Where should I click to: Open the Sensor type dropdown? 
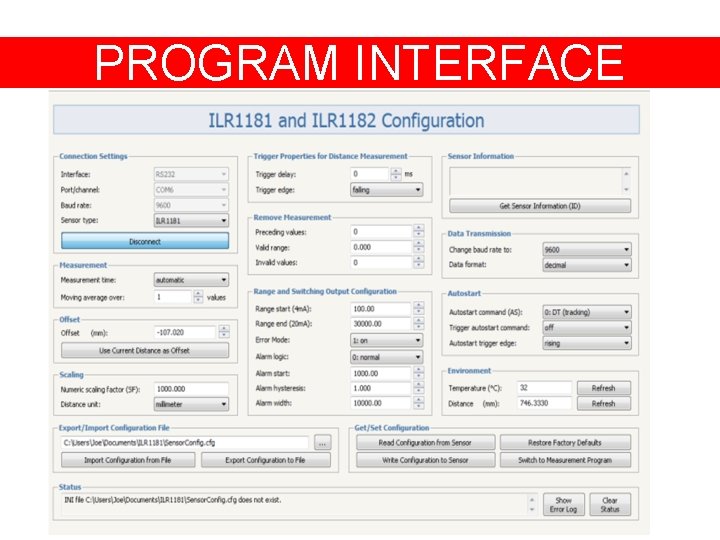[x=191, y=220]
